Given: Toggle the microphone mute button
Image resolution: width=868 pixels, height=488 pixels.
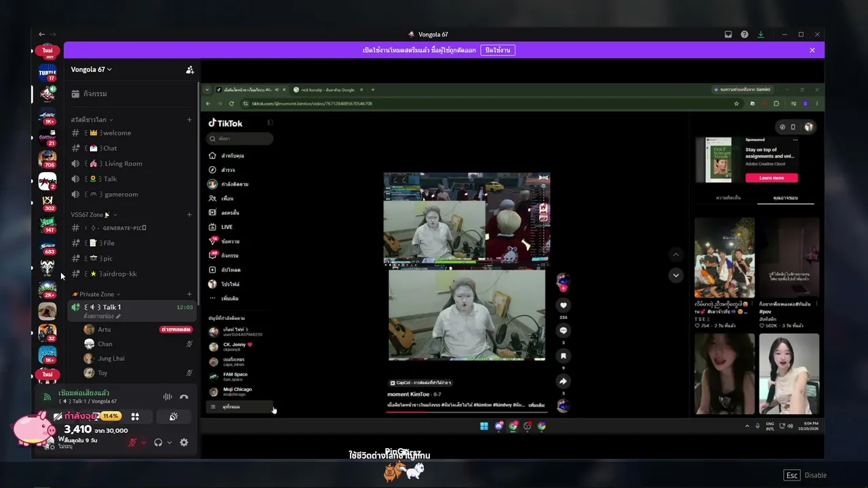Looking at the screenshot, I should point(133,443).
